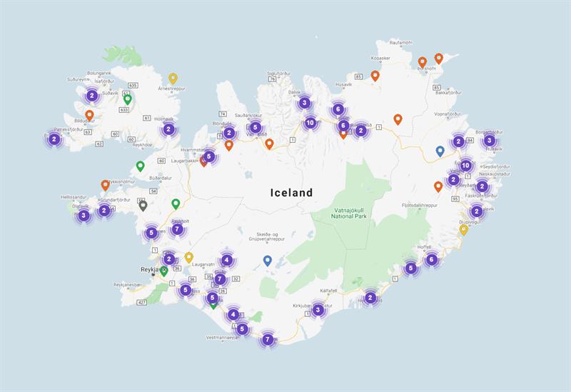This screenshot has width=571, height=392.
Task: Click the yellow pin at Djúpivogur
Action: tap(463, 229)
